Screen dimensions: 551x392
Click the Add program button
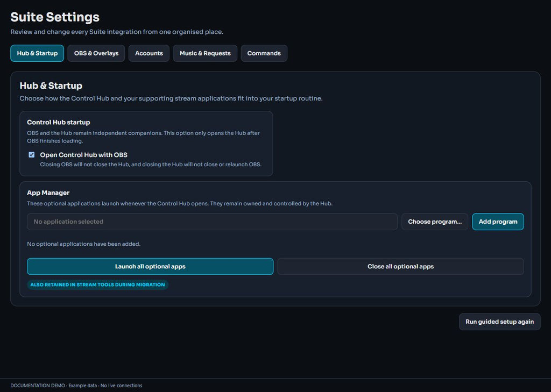(x=498, y=222)
